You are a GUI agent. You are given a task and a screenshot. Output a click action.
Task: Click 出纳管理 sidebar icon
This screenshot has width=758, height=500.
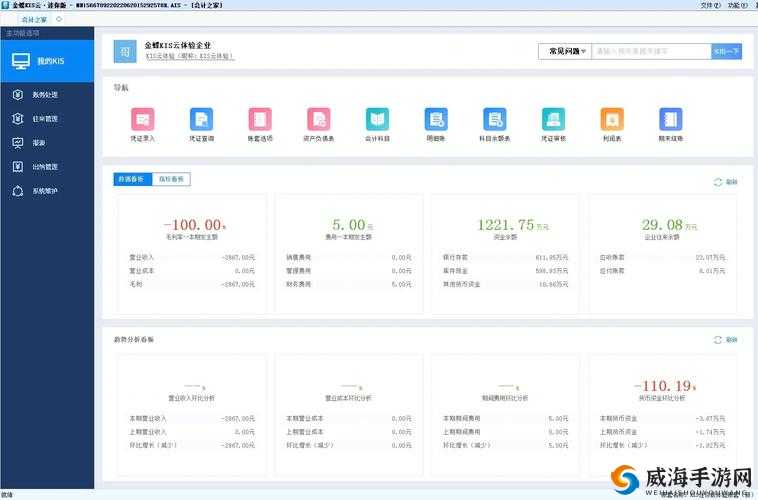18,167
